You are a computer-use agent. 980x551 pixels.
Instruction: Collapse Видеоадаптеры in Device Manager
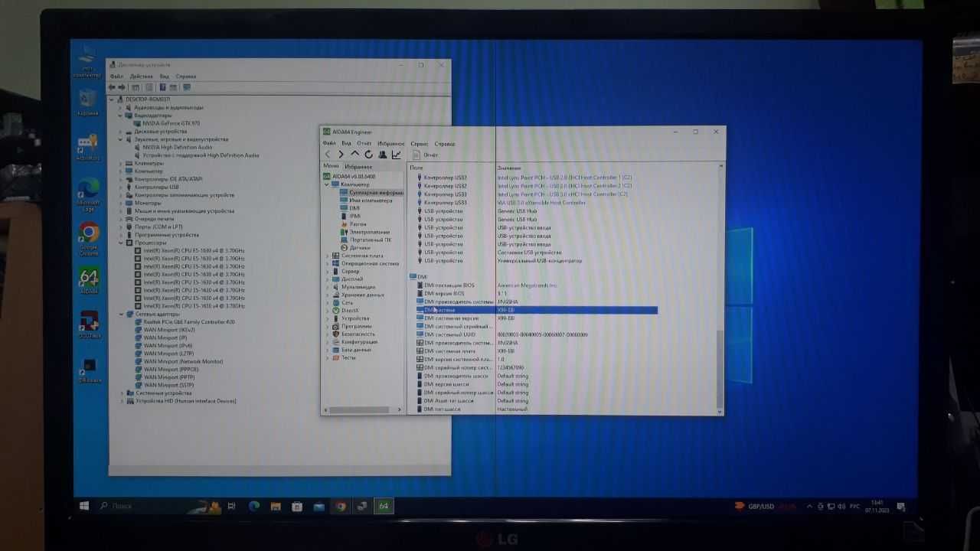pyautogui.click(x=121, y=116)
